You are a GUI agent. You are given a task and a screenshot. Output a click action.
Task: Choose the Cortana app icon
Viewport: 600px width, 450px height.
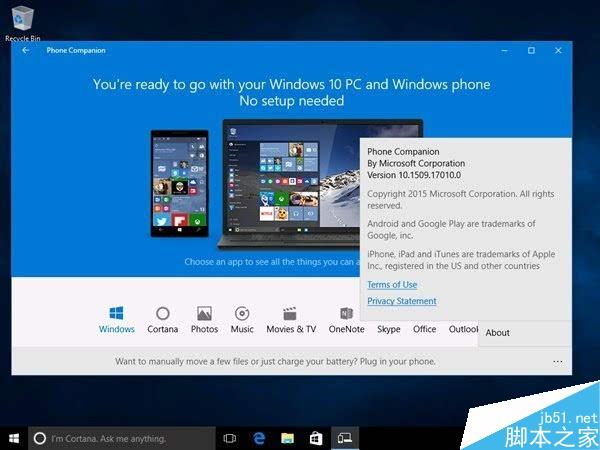(x=163, y=313)
